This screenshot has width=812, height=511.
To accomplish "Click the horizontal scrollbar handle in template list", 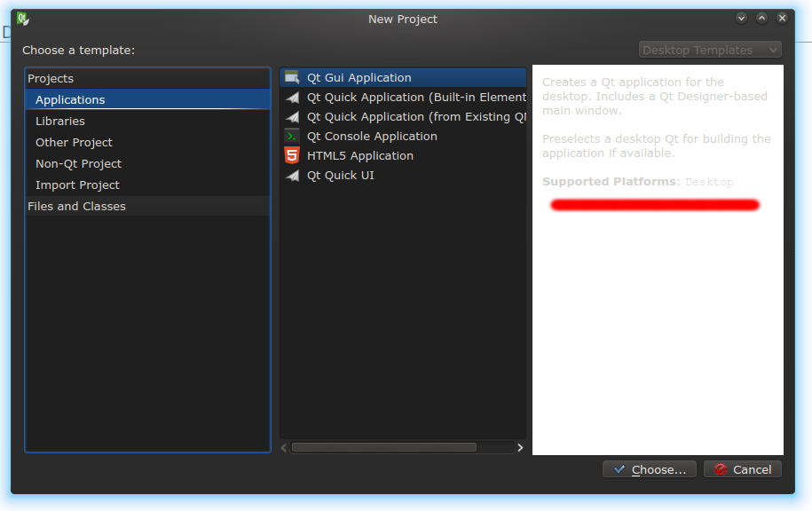I will coord(383,448).
